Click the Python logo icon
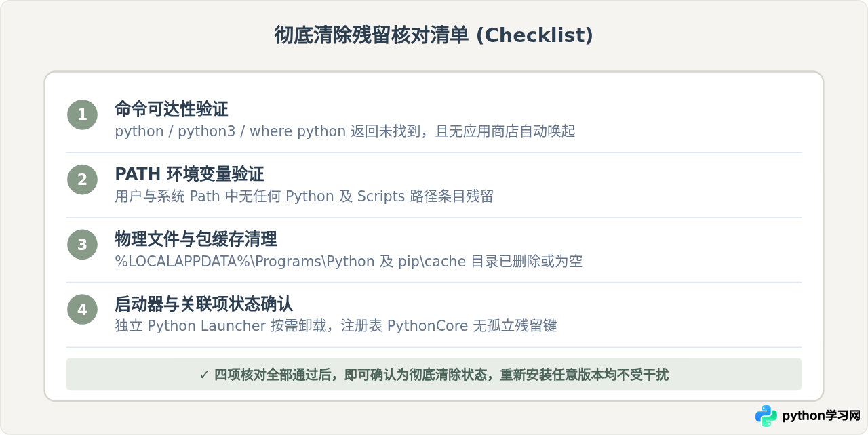Screen dimensions: 868x435 [766, 415]
